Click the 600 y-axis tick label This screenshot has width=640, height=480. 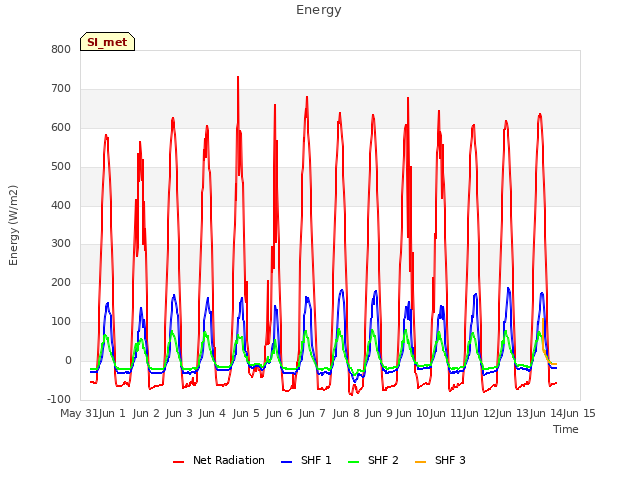point(61,128)
